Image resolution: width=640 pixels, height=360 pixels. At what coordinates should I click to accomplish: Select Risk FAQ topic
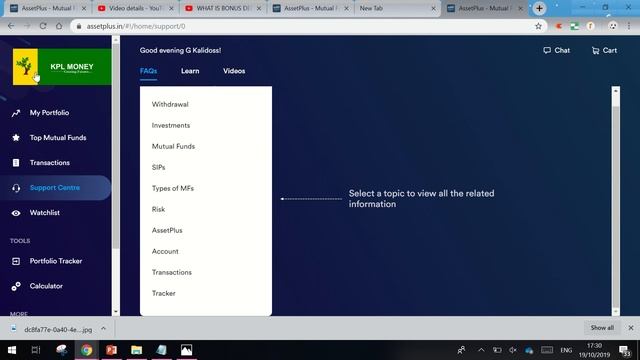[158, 209]
